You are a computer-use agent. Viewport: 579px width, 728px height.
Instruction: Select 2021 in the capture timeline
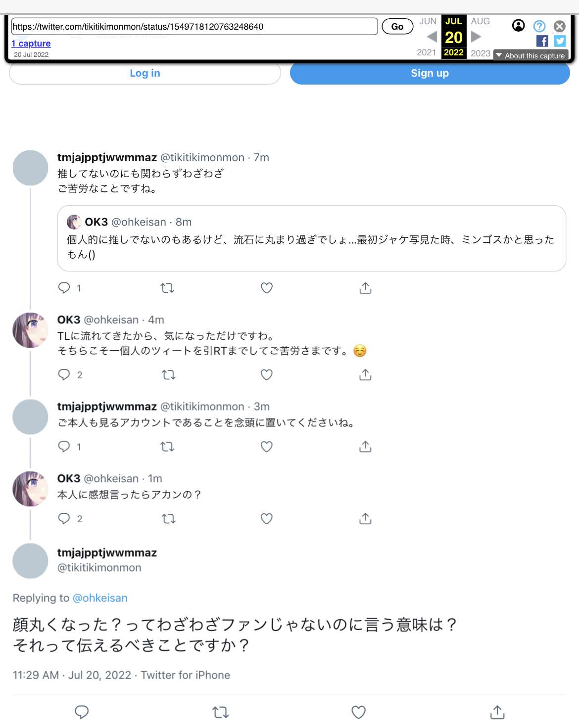pos(426,52)
